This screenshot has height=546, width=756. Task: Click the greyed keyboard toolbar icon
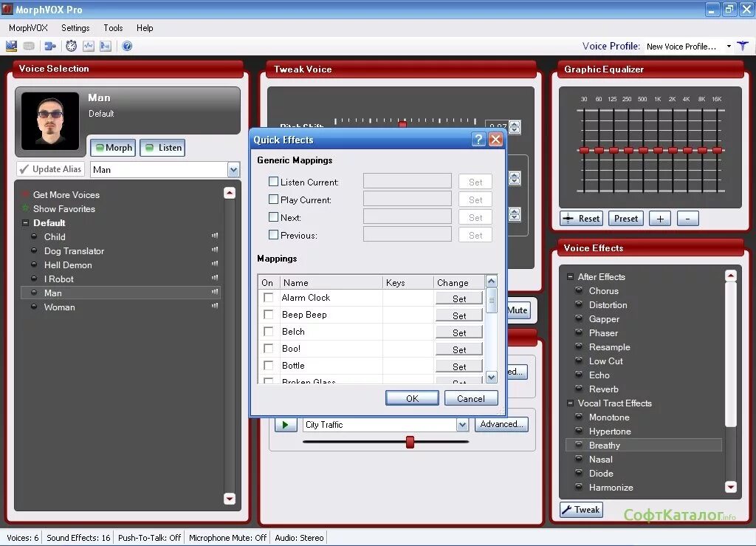point(29,47)
